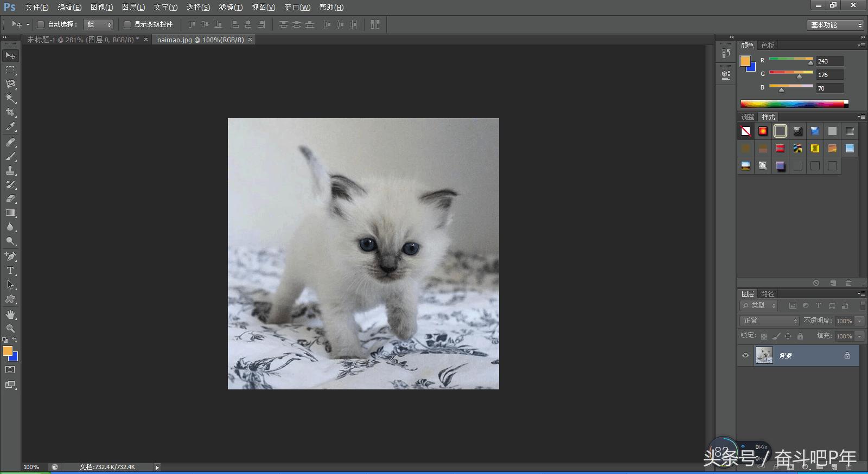Select the Hand tool
Screen dimensions: 868x474
pos(10,315)
